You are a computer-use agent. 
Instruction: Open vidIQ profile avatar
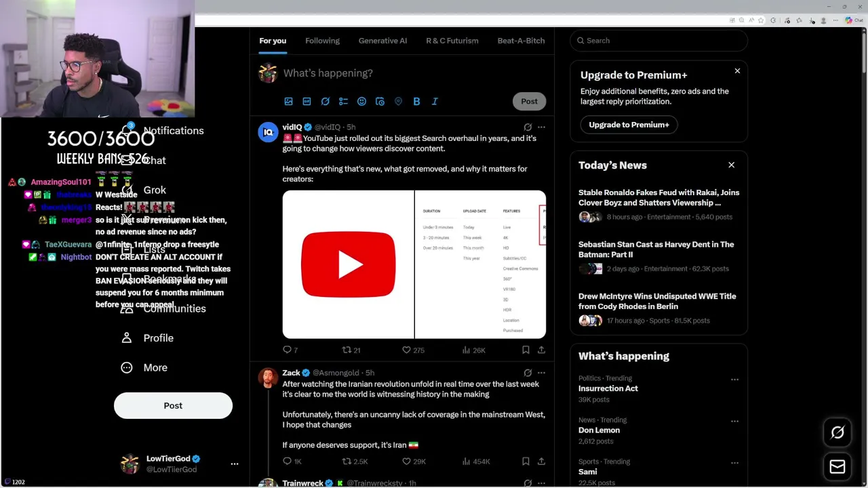268,131
